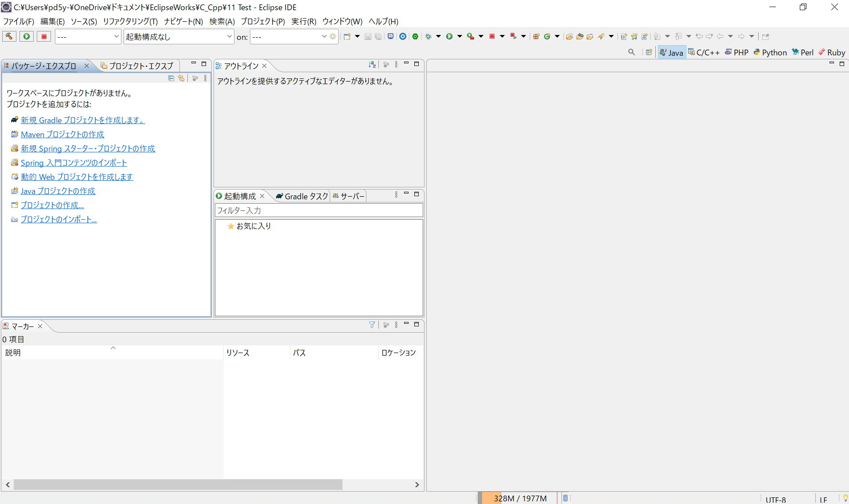The height and width of the screenshot is (504, 849).
Task: Click '新規 Spring スターター・プロジェクトの作成' link
Action: [88, 148]
